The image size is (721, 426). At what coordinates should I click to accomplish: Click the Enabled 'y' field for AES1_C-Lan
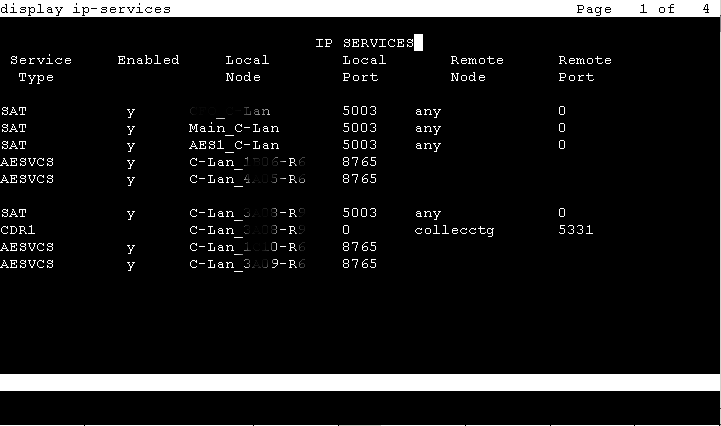[130, 145]
